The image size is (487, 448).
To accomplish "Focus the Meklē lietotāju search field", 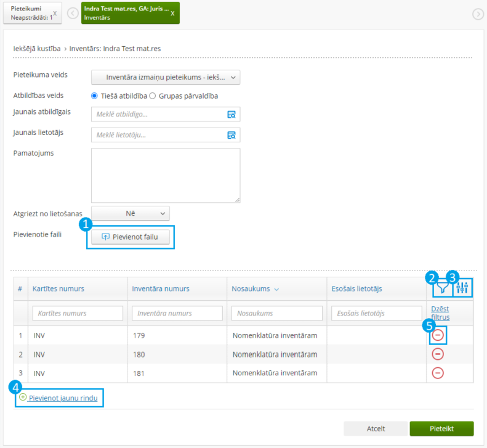I will (166, 135).
